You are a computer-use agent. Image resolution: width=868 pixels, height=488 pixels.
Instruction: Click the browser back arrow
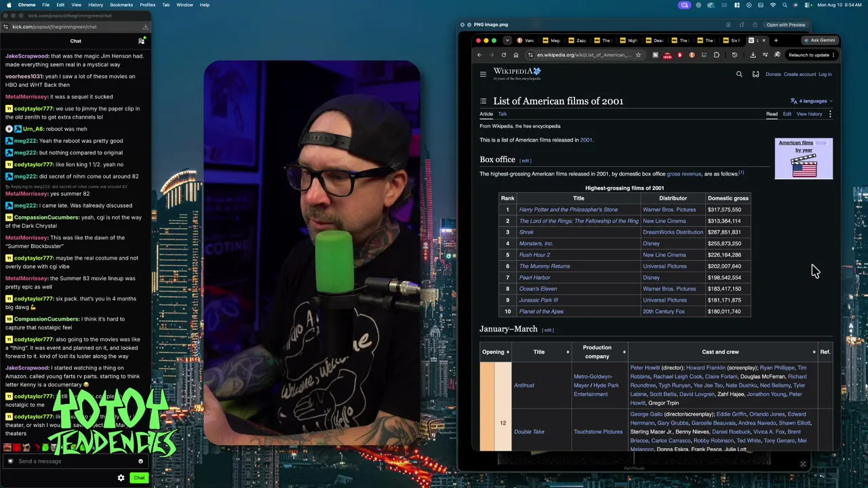pos(479,55)
